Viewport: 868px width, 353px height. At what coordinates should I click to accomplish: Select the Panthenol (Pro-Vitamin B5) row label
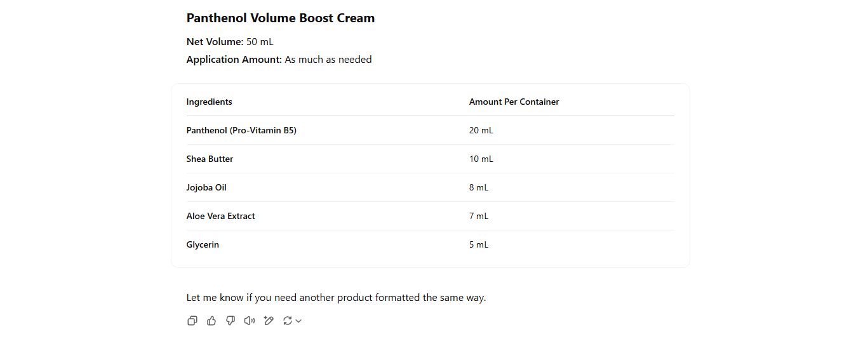coord(241,131)
